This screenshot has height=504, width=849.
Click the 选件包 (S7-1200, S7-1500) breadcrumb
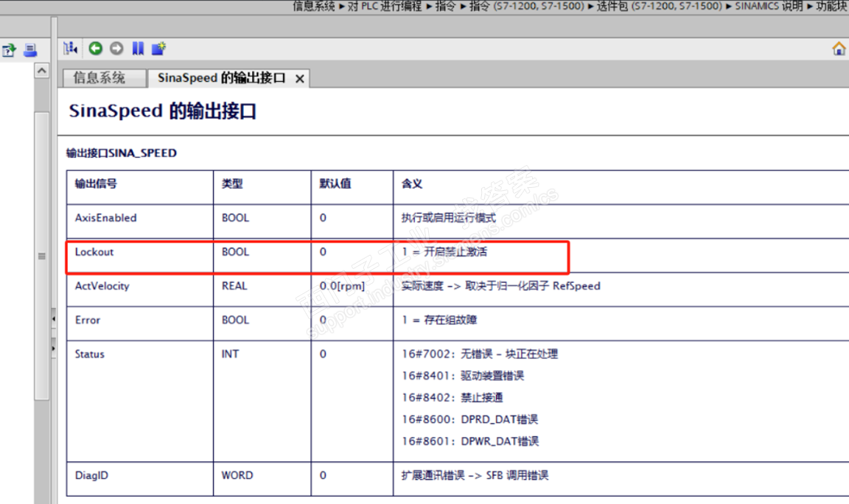pyautogui.click(x=659, y=6)
